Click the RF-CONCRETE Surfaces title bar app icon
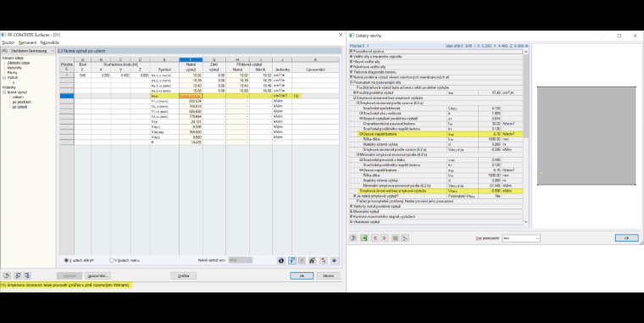Screen dimensions: 644x323 (3, 35)
